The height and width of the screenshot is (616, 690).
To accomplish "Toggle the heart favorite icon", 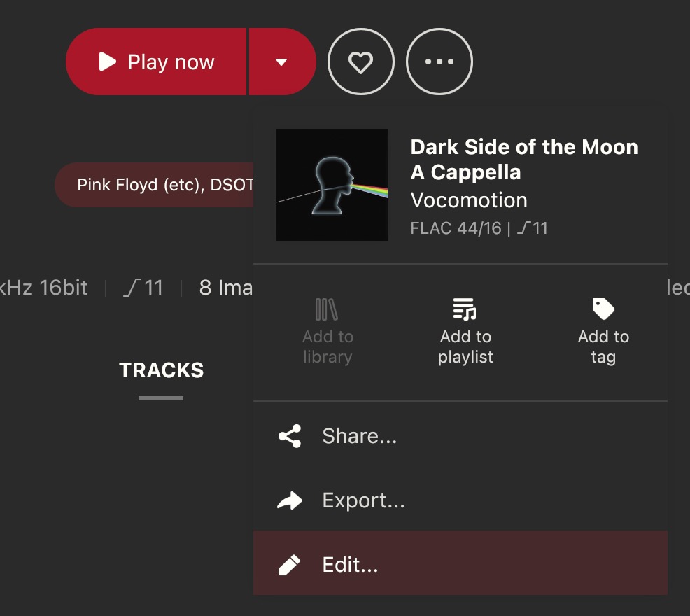I will [361, 62].
